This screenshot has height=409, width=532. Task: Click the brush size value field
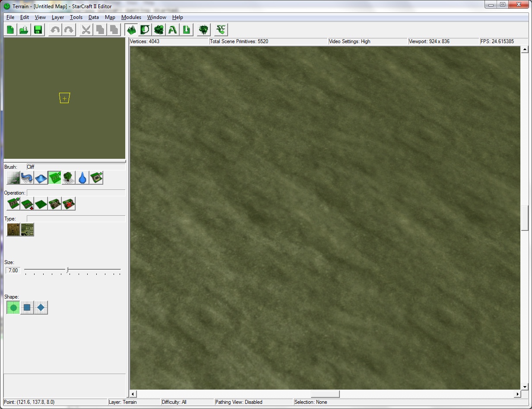13,271
